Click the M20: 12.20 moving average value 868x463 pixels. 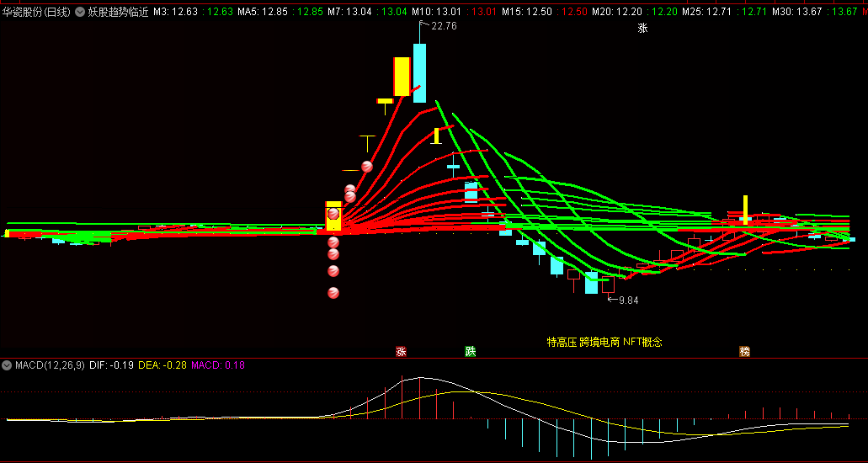[x=617, y=12]
